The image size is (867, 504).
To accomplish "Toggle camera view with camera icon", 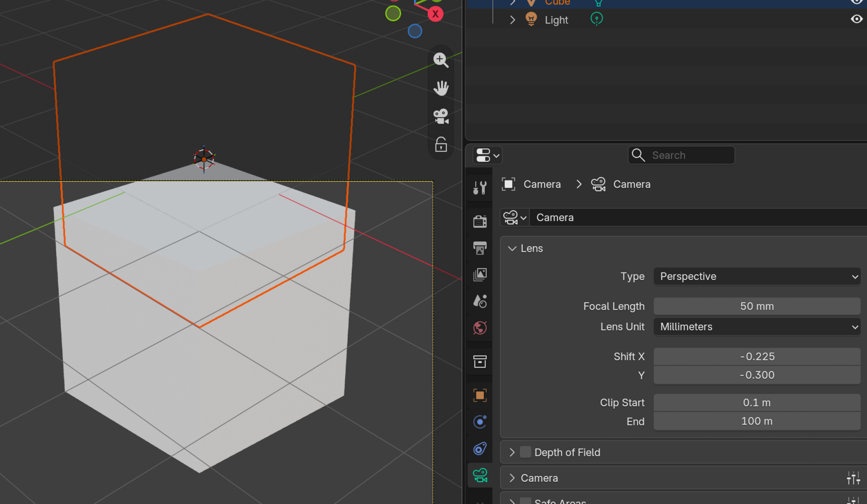I will [441, 116].
